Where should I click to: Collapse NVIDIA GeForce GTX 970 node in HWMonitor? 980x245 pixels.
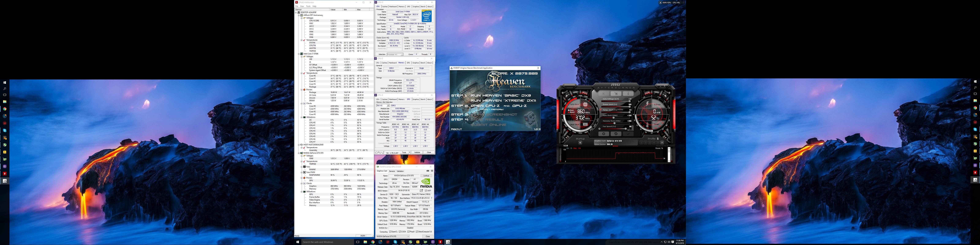299,153
